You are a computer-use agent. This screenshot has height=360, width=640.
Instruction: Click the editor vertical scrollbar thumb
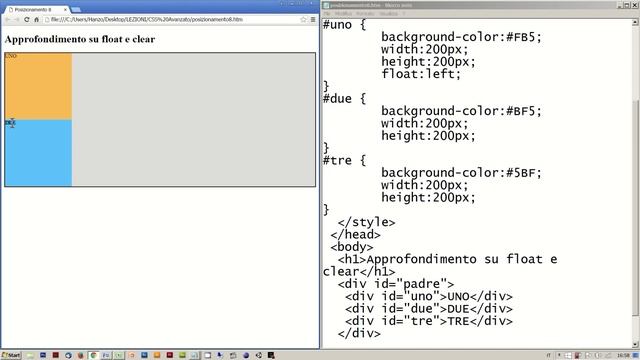click(636, 207)
